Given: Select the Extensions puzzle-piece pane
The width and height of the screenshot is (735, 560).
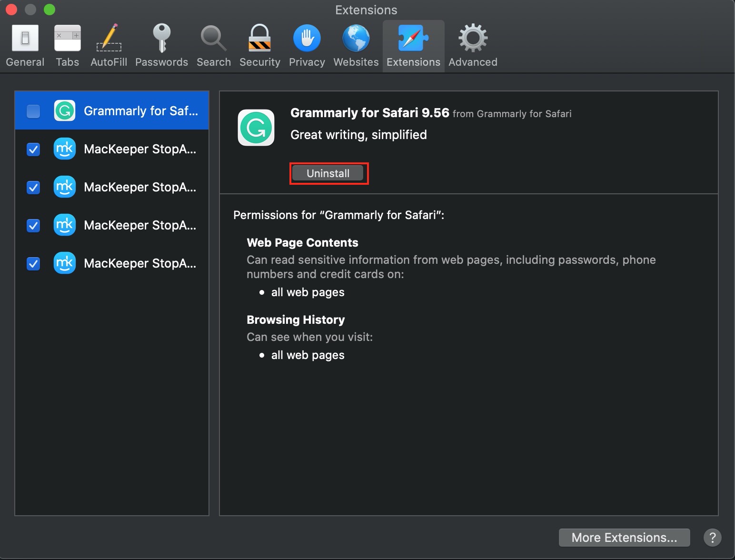Looking at the screenshot, I should (413, 46).
